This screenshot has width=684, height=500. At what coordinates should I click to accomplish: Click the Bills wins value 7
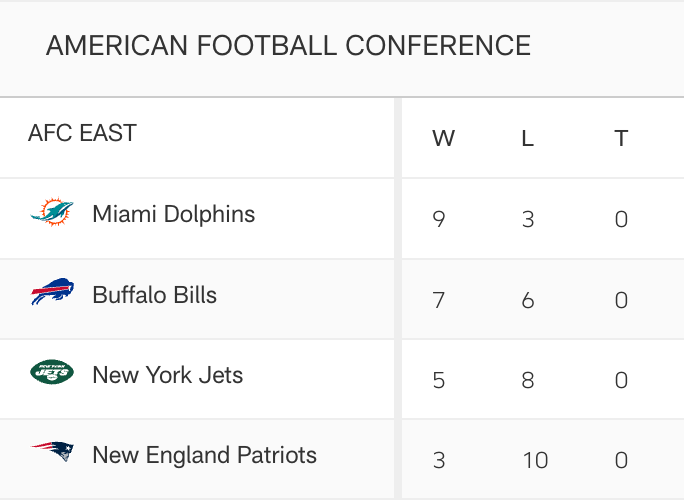(x=439, y=300)
